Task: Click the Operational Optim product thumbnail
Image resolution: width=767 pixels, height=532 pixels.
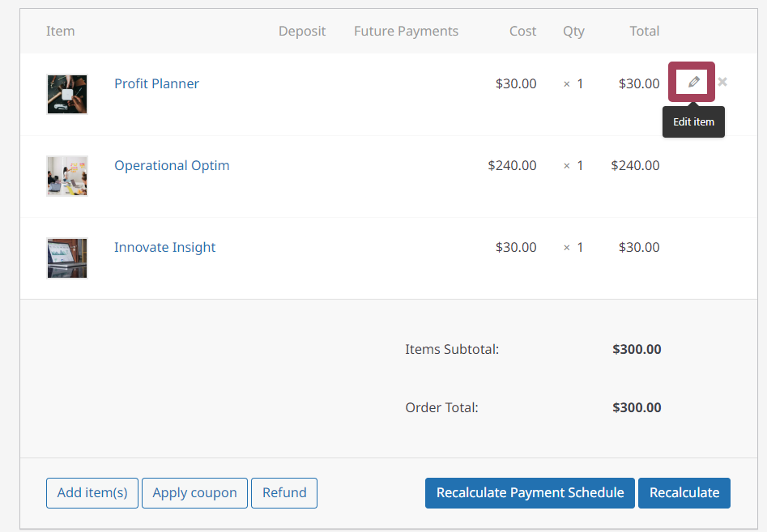Action: pos(67,176)
